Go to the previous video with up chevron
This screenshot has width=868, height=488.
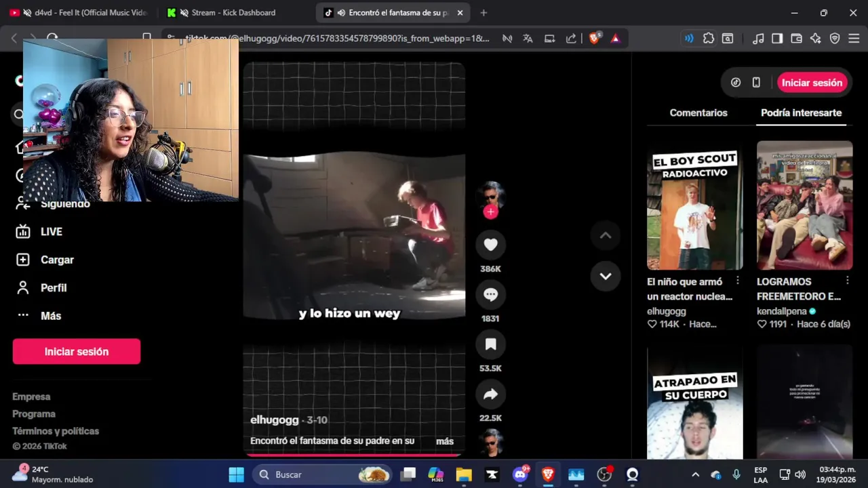[606, 236]
